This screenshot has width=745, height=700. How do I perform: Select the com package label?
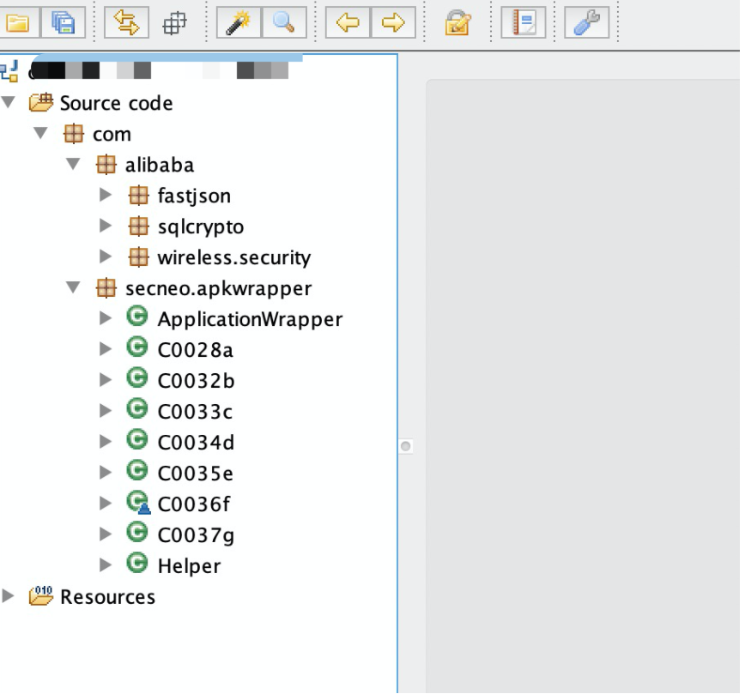(112, 135)
